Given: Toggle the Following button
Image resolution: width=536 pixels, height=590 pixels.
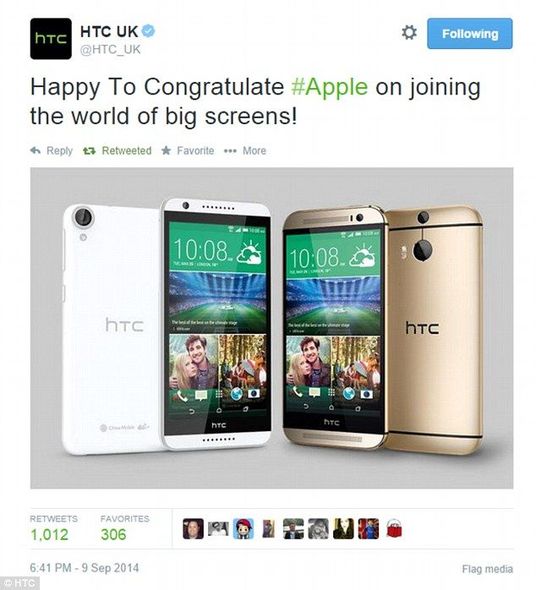Looking at the screenshot, I should pyautogui.click(x=470, y=33).
